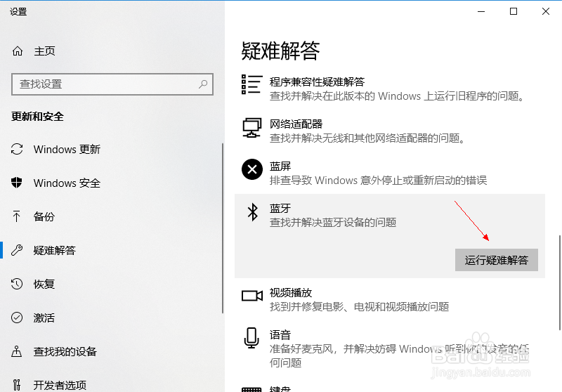The width and height of the screenshot is (562, 392).
Task: Go to Windows 安全 section
Action: 67,183
